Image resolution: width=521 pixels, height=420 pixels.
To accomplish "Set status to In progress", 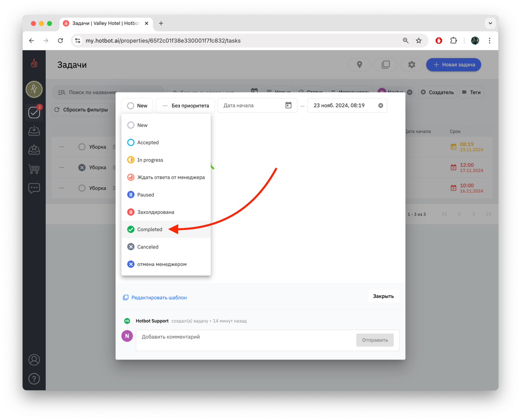I will 166,160.
